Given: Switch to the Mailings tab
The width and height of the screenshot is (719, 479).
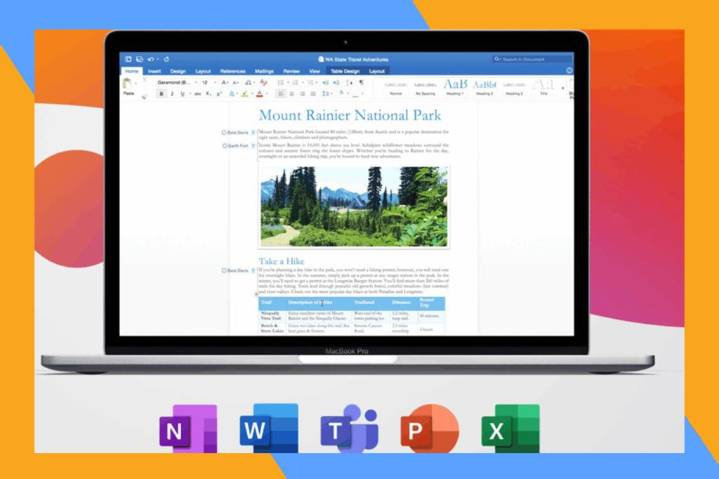Looking at the screenshot, I should [x=264, y=71].
